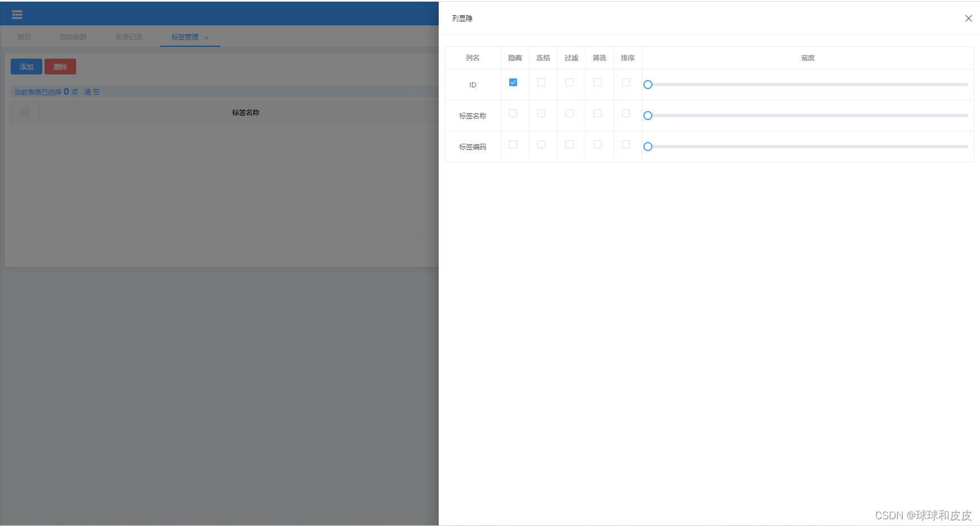Screen dimensions: 980x526
Task: Click the 列名 column header in the drawer
Action: 473,58
